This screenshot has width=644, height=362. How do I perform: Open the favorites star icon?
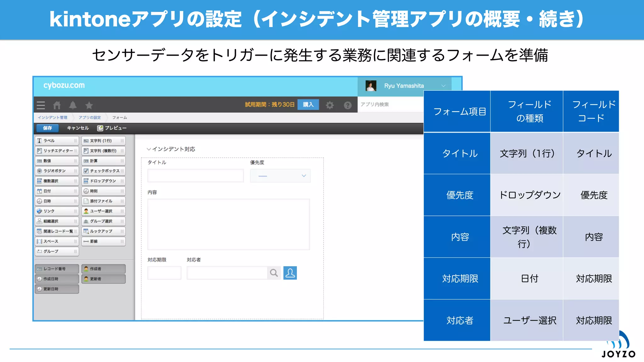(89, 105)
